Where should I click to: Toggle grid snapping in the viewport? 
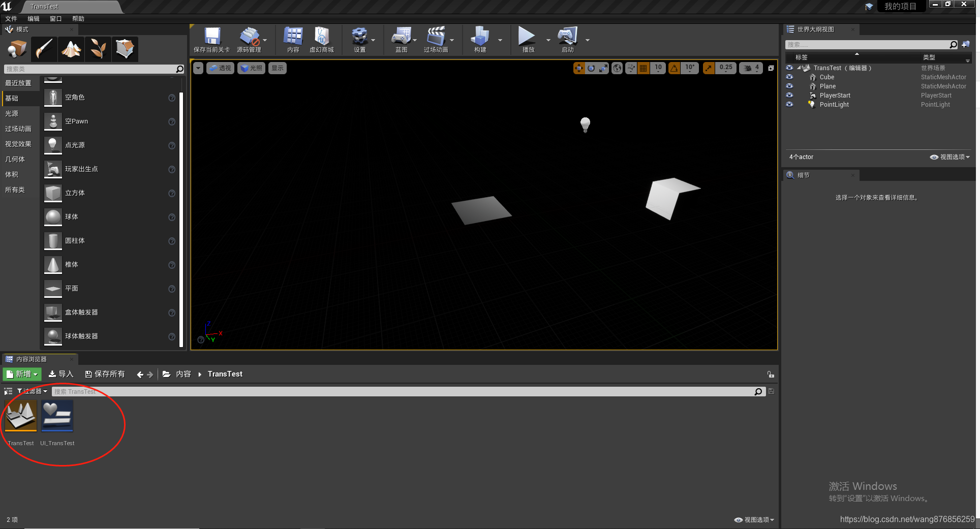tap(644, 68)
